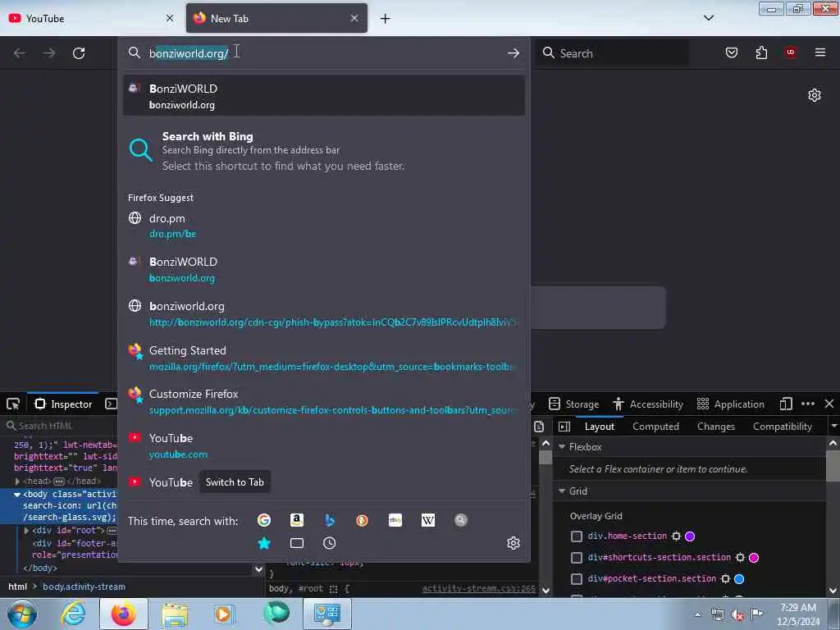The image size is (840, 630).
Task: Toggle the three-pane inspector sidebar icon
Action: 564,427
